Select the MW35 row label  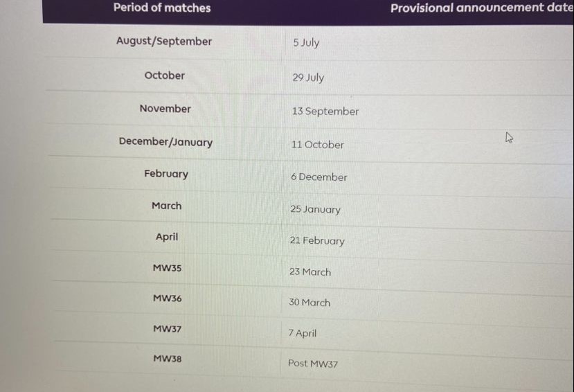click(x=167, y=268)
